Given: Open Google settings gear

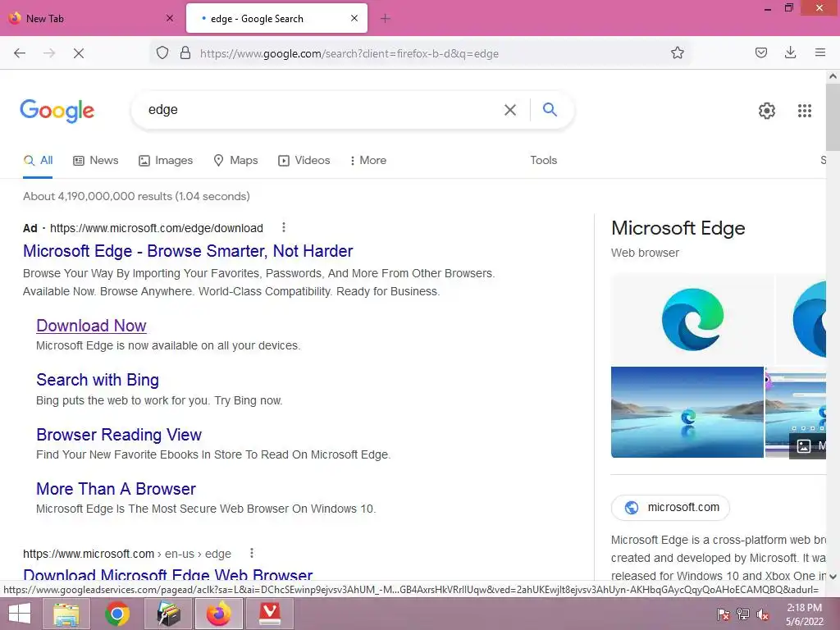Looking at the screenshot, I should click(767, 111).
